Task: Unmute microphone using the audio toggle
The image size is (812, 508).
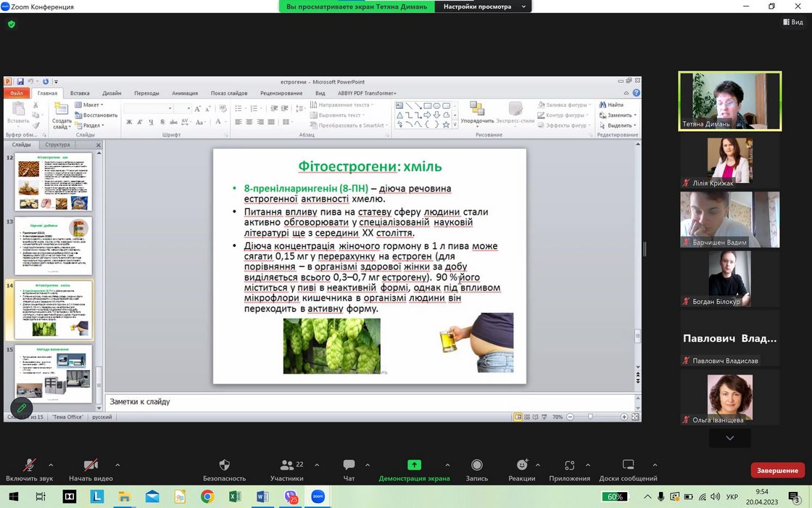Action: [30, 465]
